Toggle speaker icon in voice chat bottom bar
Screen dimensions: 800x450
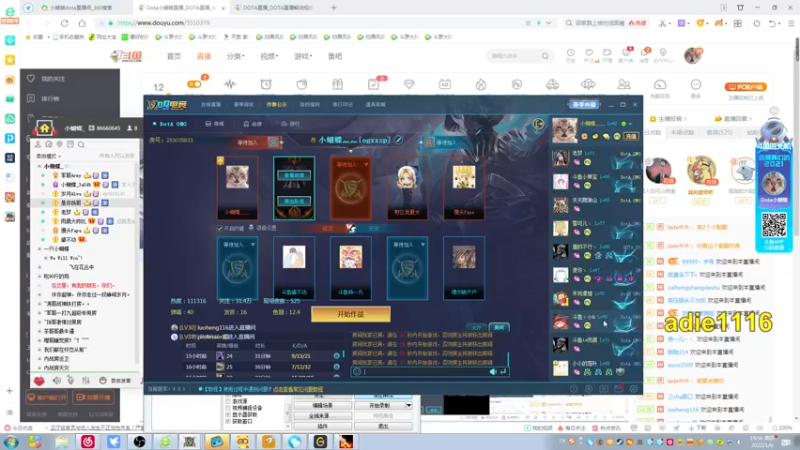pos(57,381)
